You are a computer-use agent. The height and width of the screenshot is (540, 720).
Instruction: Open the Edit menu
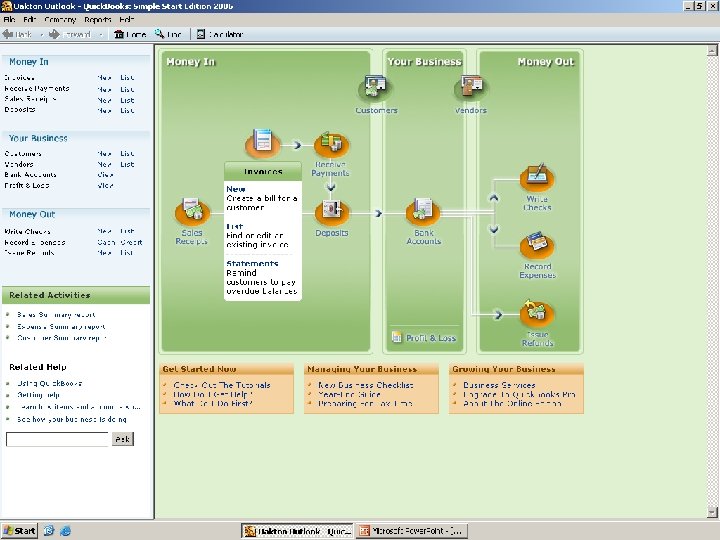pos(29,19)
